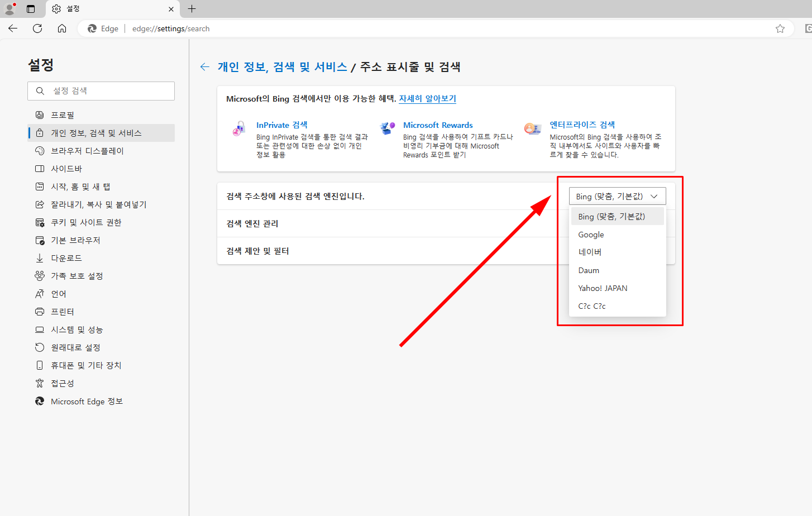Click the 설정 검색 search field
Viewport: 812px width, 516px height.
click(x=101, y=91)
